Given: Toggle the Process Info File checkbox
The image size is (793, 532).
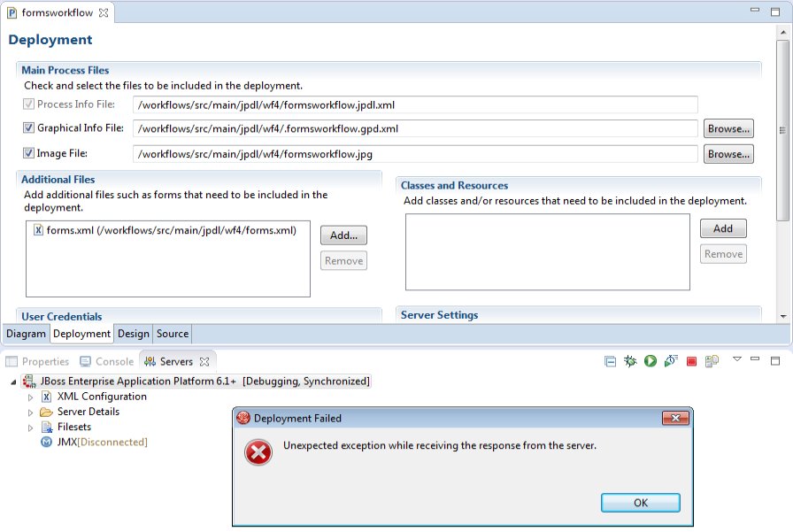Looking at the screenshot, I should 29,104.
